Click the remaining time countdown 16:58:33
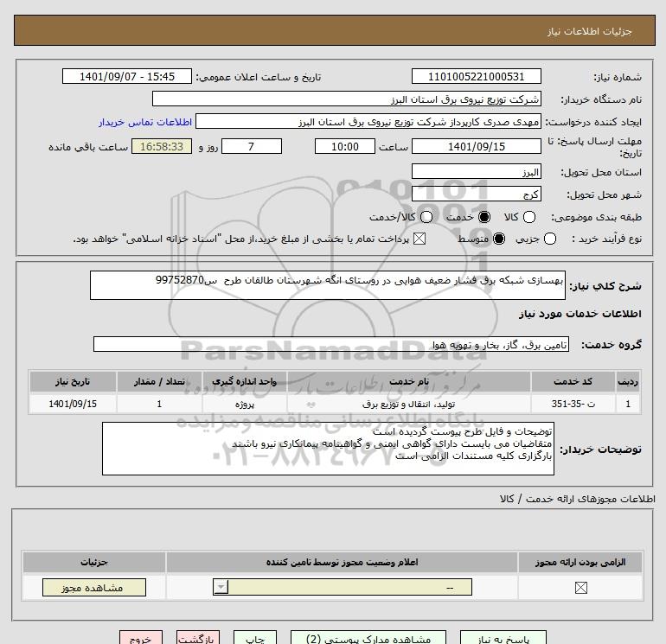 (162, 146)
